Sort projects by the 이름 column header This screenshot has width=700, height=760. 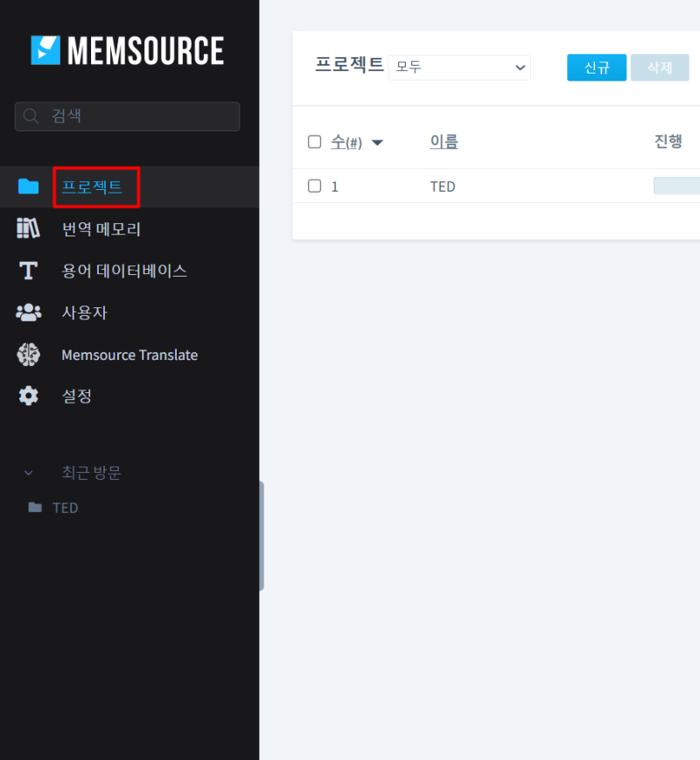pos(443,141)
